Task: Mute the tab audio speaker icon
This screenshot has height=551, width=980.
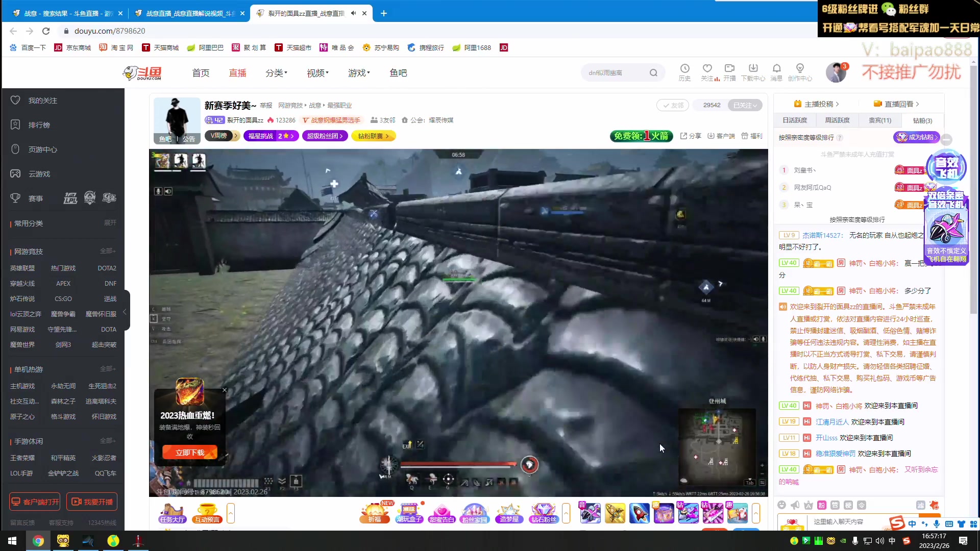Action: coord(354,13)
